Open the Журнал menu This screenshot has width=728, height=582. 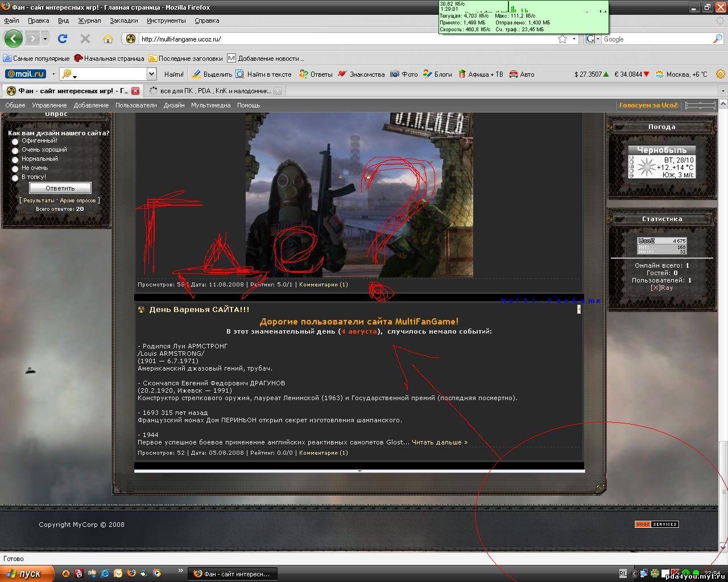pyautogui.click(x=89, y=20)
